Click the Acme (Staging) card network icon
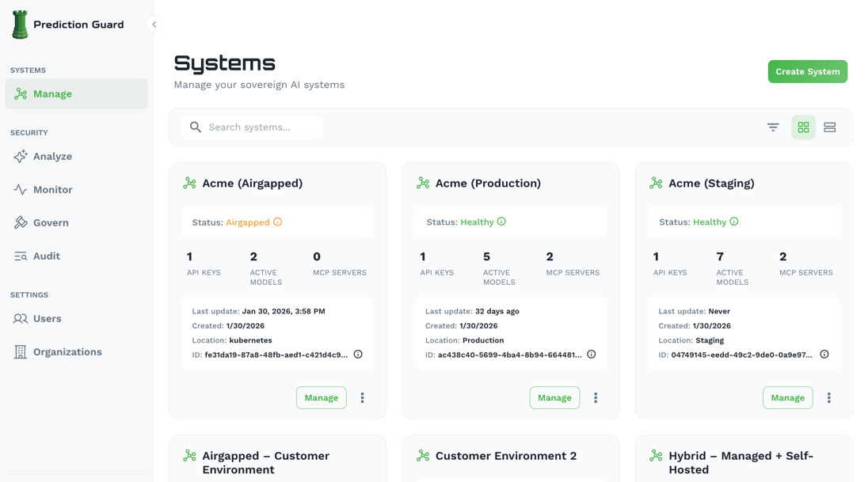The image size is (868, 482). pyautogui.click(x=656, y=183)
